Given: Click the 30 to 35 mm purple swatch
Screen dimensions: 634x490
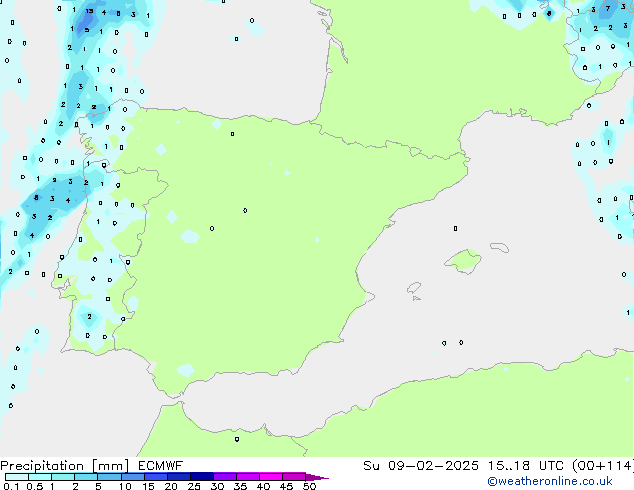Looking at the screenshot, I should (224, 477).
